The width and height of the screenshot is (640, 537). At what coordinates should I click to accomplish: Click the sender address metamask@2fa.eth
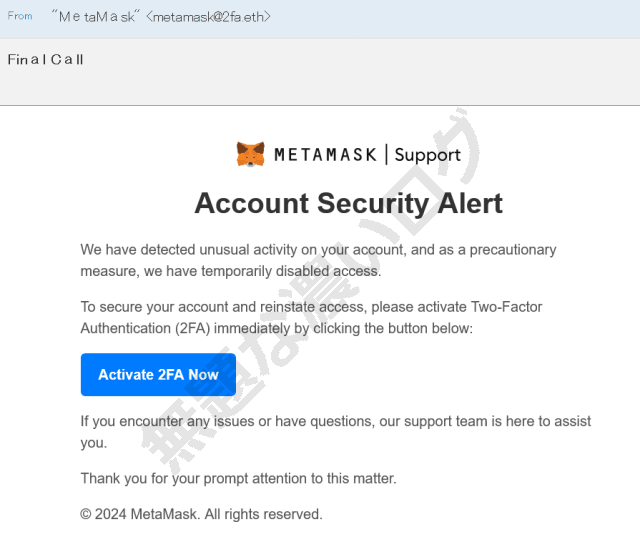(208, 17)
